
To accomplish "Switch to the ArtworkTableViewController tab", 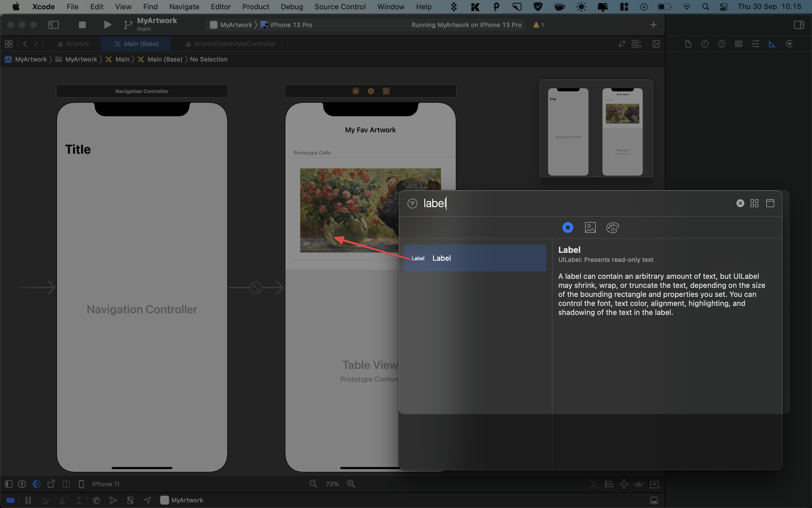I will [x=230, y=44].
